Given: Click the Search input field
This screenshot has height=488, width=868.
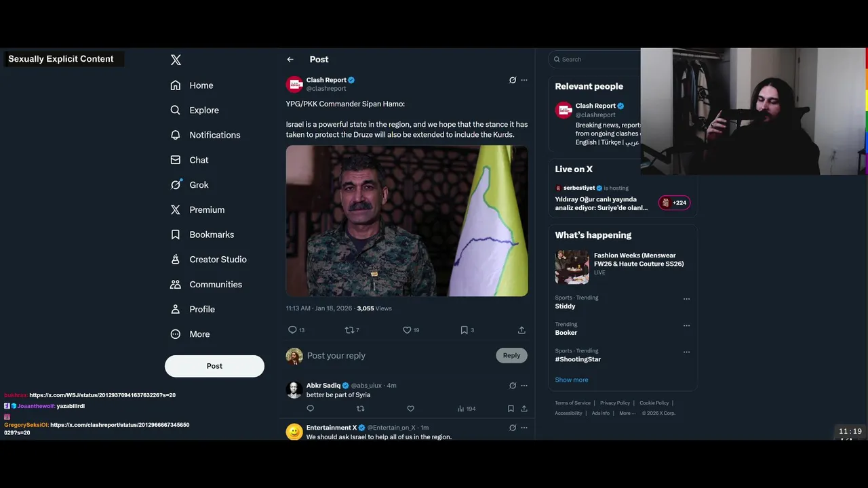Looking at the screenshot, I should tap(594, 59).
